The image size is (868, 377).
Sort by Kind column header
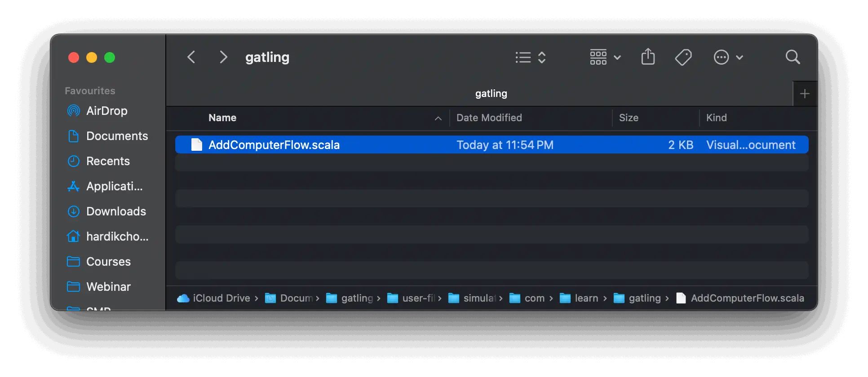click(716, 118)
